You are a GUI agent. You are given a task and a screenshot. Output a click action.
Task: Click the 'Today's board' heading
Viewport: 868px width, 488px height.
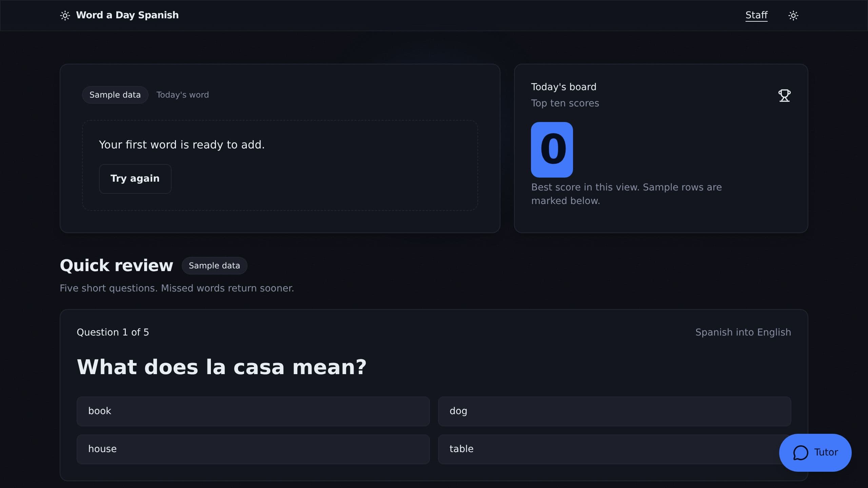[564, 87]
